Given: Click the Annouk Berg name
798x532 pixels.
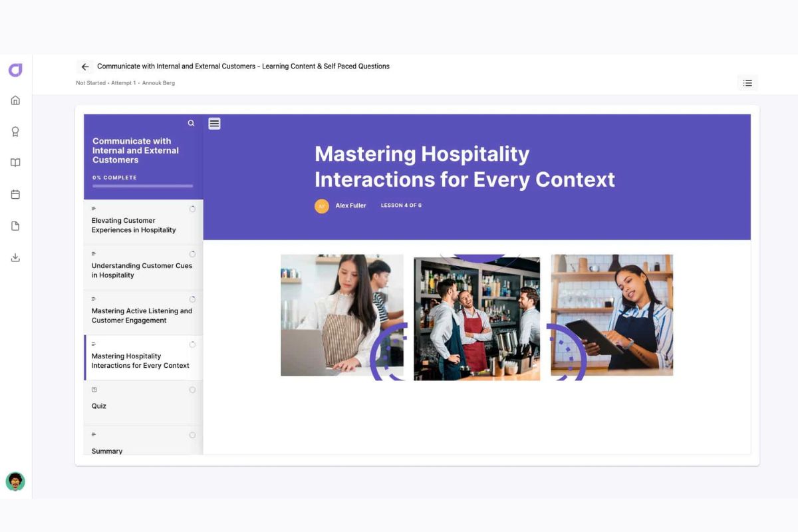Looking at the screenshot, I should (x=158, y=83).
